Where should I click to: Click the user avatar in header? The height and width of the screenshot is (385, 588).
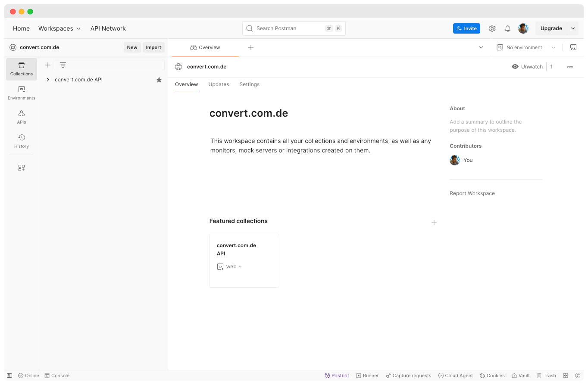pos(523,28)
